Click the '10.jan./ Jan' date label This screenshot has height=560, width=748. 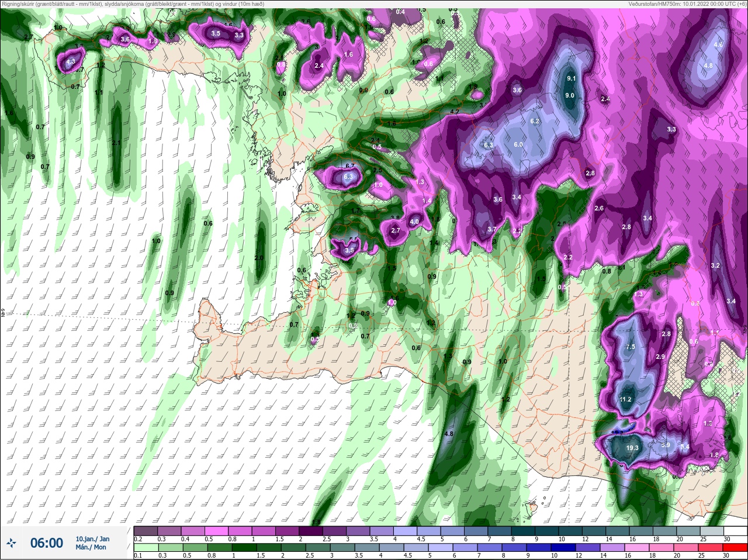92,539
